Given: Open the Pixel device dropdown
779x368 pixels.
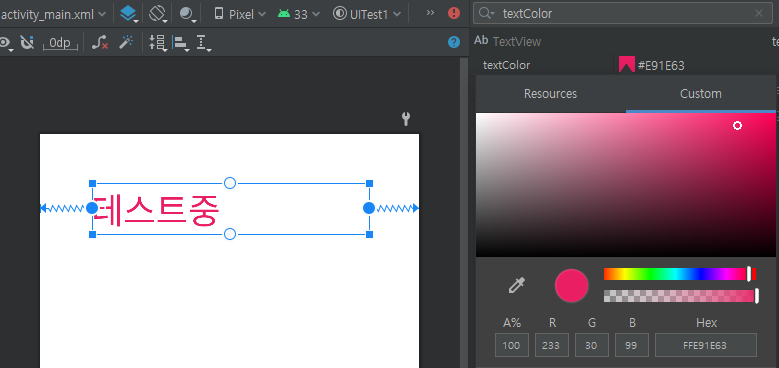Looking at the screenshot, I should pos(239,14).
